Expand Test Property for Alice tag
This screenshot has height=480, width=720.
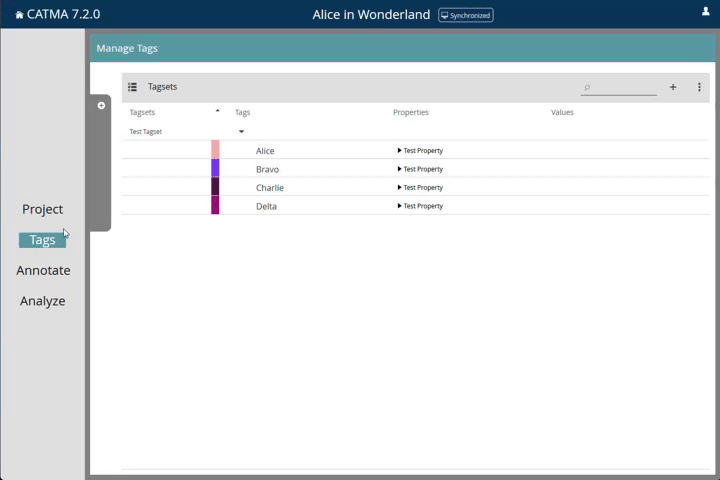[400, 151]
